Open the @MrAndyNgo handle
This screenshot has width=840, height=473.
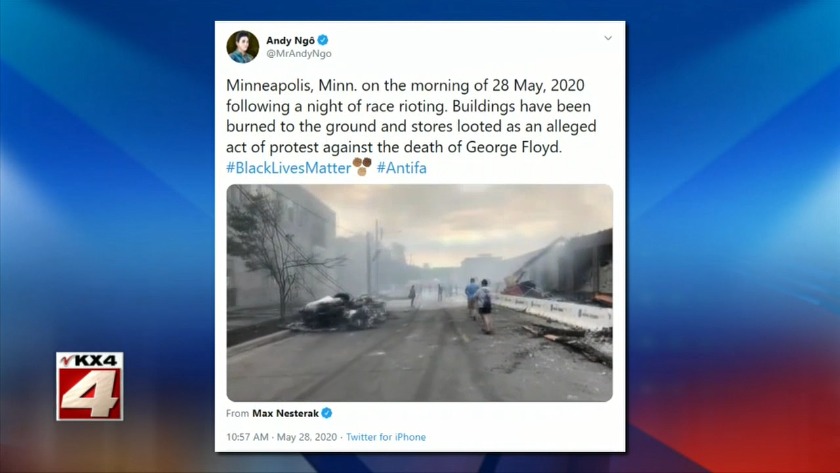click(299, 54)
